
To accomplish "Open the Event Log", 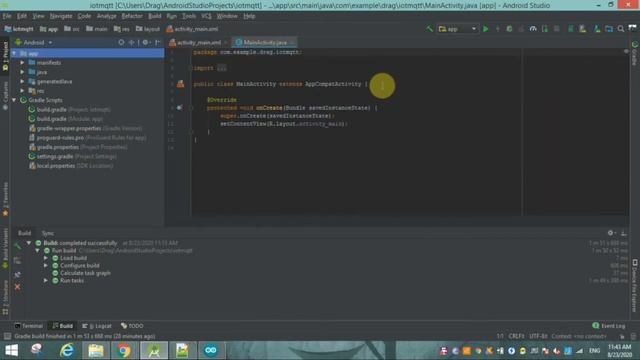I will pos(609,326).
